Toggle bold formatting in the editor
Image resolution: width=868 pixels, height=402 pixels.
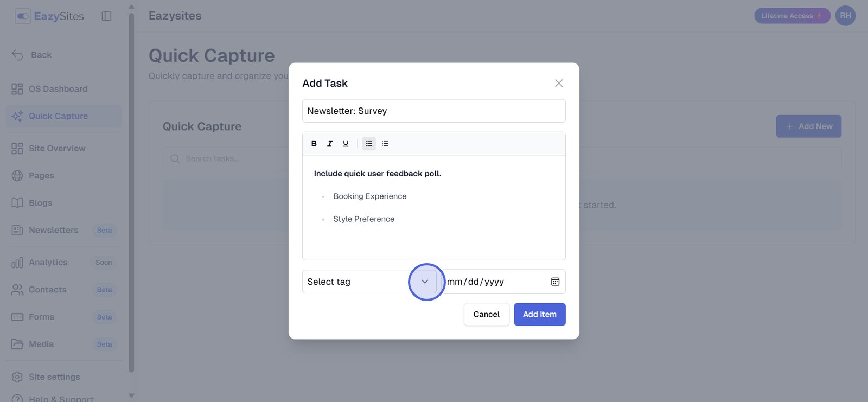pyautogui.click(x=314, y=144)
